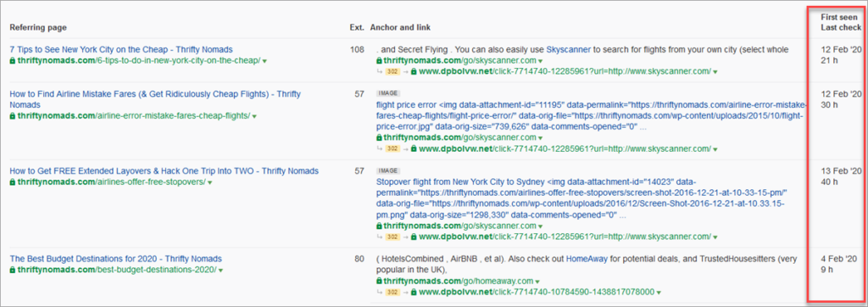Click the lock icon before go/skyscanner.com in the Extended Layovers row
Viewport: 868px width, 307px height.
(379, 226)
